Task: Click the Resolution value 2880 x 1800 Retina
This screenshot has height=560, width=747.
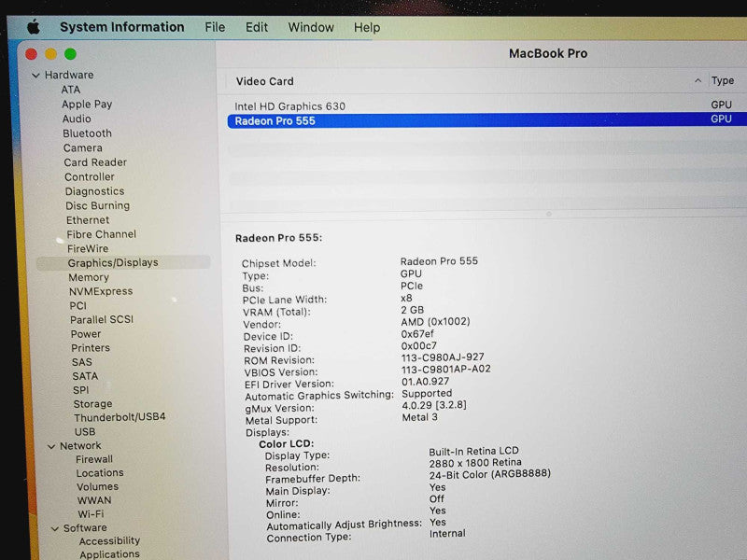Action: point(475,463)
